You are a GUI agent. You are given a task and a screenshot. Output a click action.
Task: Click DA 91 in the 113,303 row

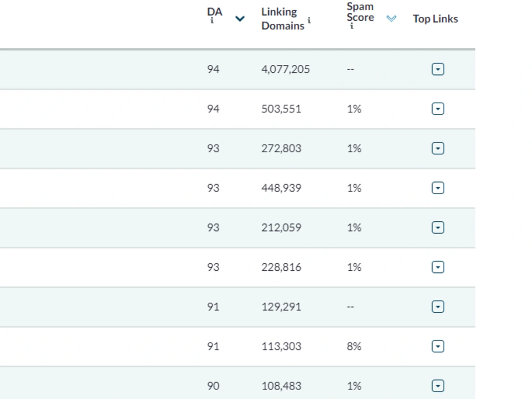pyautogui.click(x=213, y=346)
